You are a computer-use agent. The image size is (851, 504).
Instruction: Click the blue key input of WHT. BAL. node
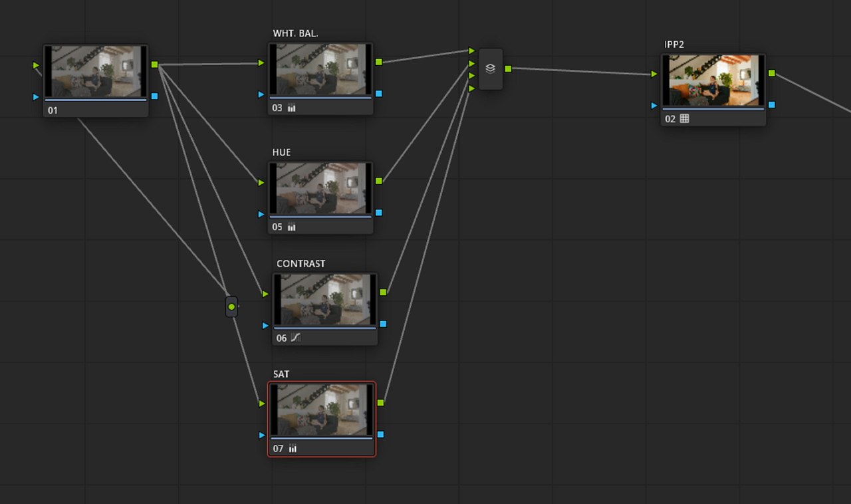(x=262, y=94)
